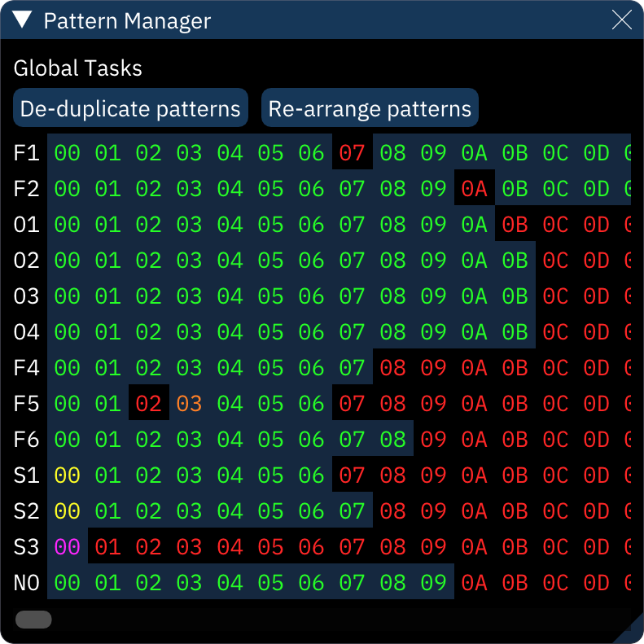The width and height of the screenshot is (644, 644).
Task: Click pattern 05 in row O3
Action: point(270,296)
